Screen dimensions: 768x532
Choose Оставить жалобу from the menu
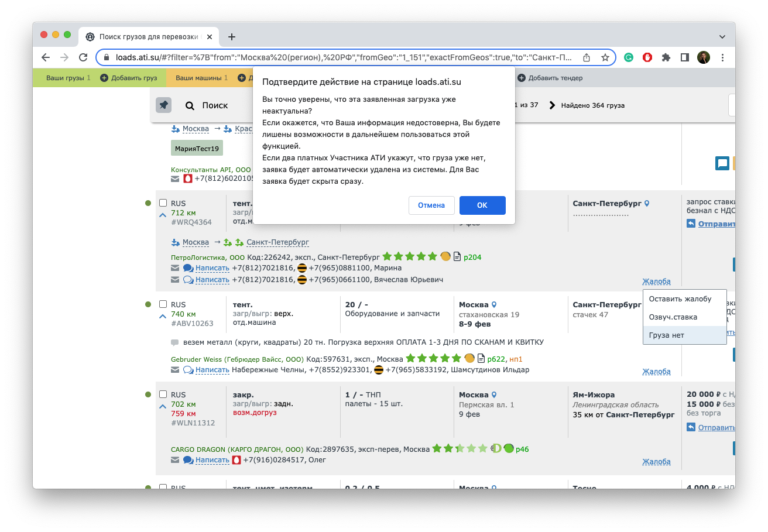684,299
